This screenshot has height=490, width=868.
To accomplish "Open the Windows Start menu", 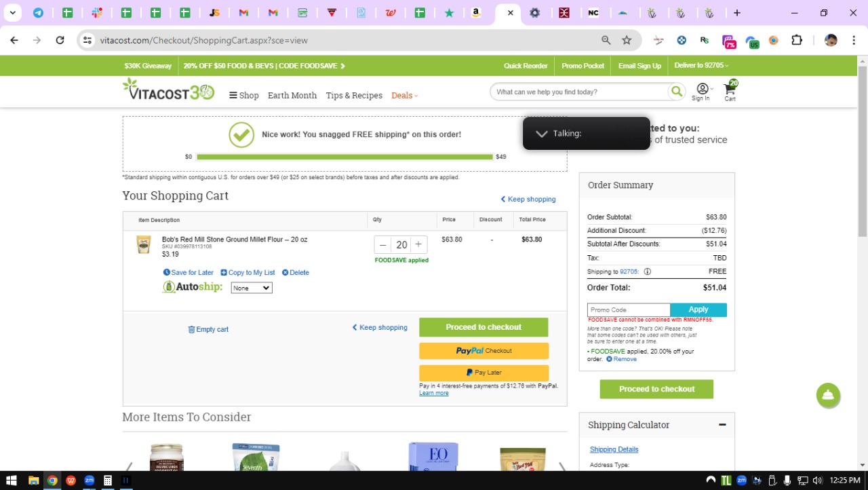I will (x=12, y=480).
